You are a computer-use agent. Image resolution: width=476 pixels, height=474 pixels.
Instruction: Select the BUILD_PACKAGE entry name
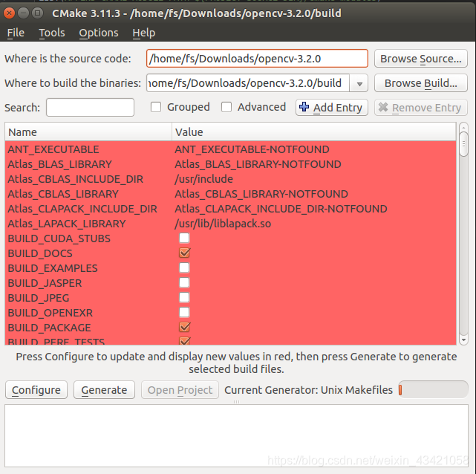click(50, 328)
